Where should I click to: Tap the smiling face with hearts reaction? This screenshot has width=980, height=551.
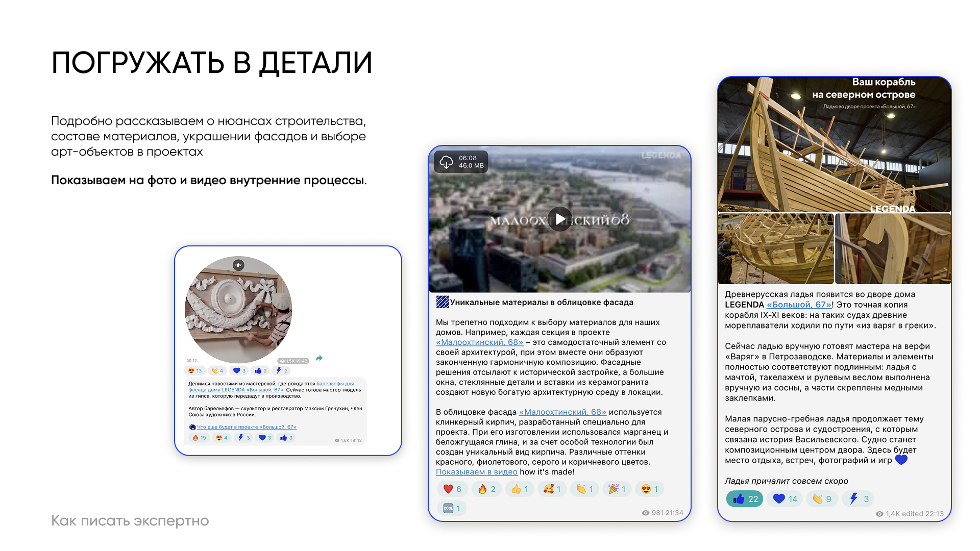pos(552,489)
